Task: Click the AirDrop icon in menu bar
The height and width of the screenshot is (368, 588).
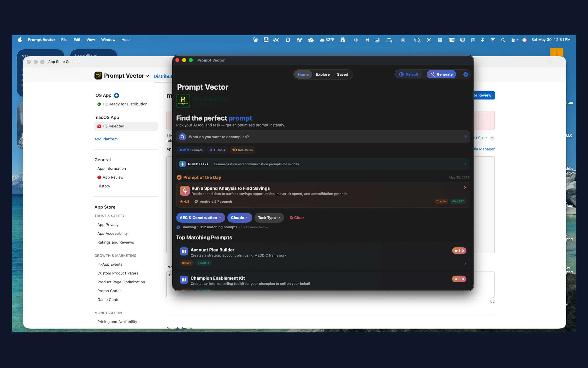Action: 473,40
